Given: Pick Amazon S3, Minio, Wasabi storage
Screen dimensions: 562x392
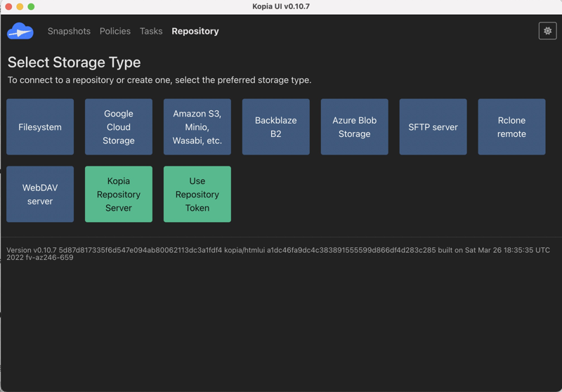Looking at the screenshot, I should tap(197, 127).
